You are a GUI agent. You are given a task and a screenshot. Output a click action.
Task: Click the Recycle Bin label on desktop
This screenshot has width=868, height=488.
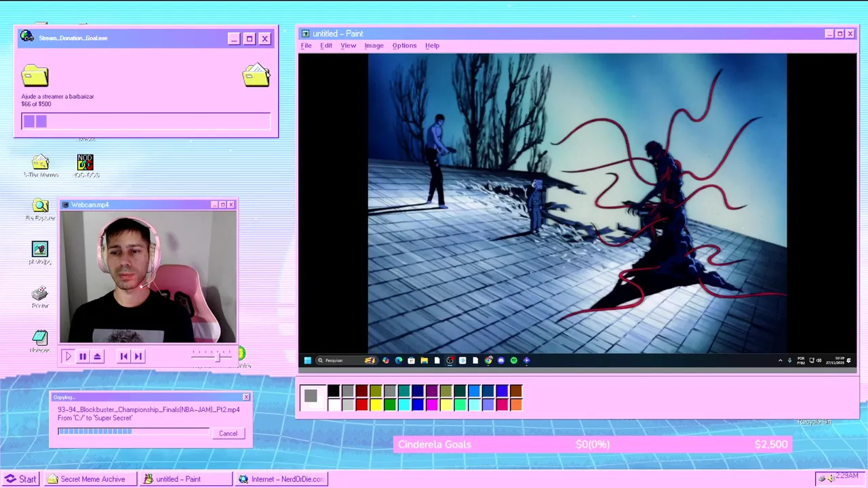[x=814, y=422]
